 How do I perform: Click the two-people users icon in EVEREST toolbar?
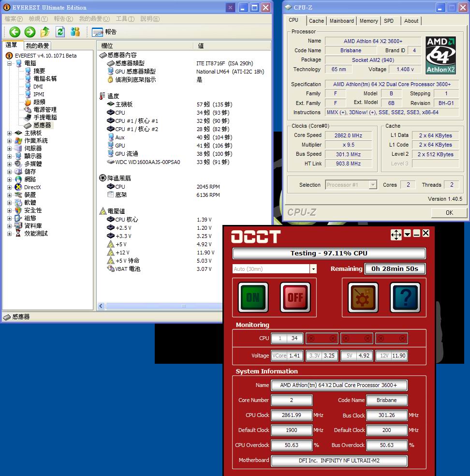pyautogui.click(x=75, y=32)
